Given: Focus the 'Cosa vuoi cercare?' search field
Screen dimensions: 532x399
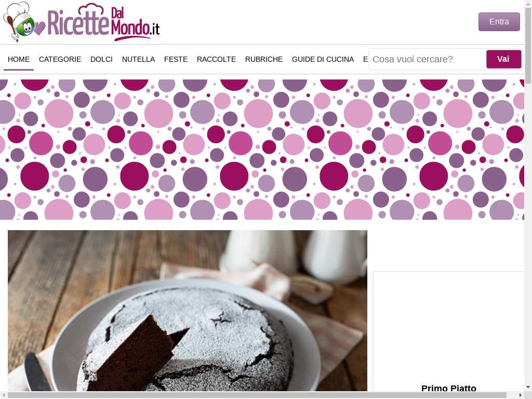Looking at the screenshot, I should tap(428, 59).
